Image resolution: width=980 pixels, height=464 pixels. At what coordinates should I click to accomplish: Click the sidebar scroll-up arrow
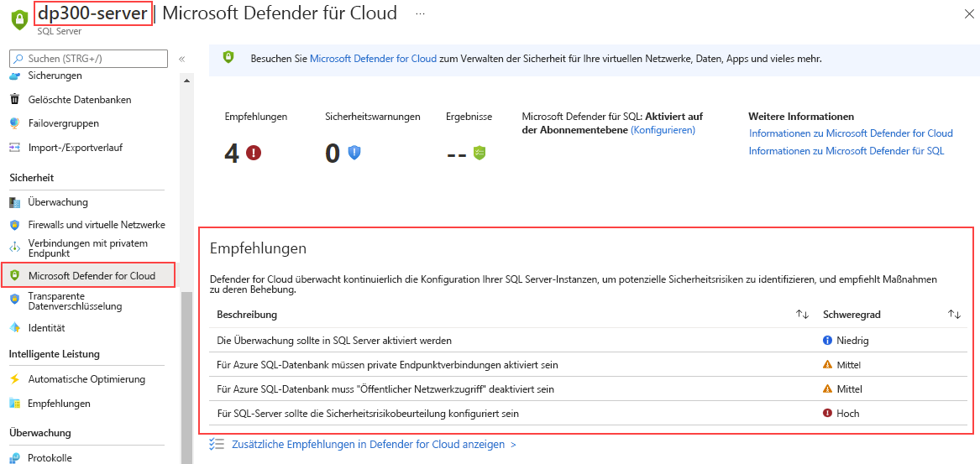(x=186, y=81)
